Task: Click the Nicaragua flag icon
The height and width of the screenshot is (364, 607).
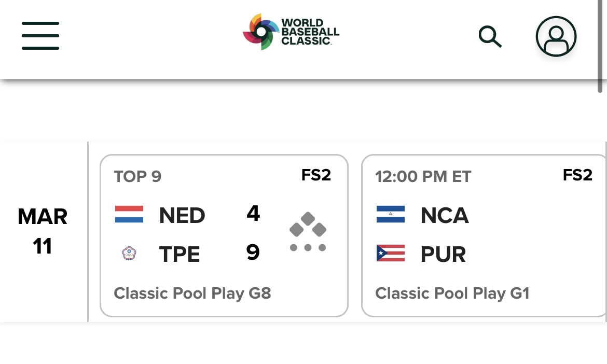Action: pyautogui.click(x=391, y=214)
